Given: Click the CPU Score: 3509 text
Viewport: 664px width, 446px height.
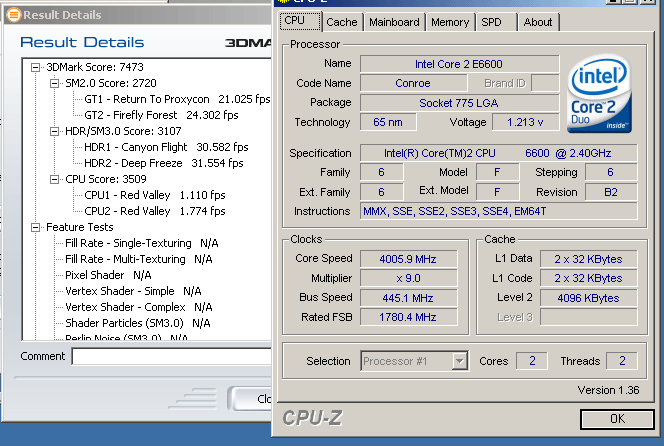Looking at the screenshot, I should tap(105, 179).
